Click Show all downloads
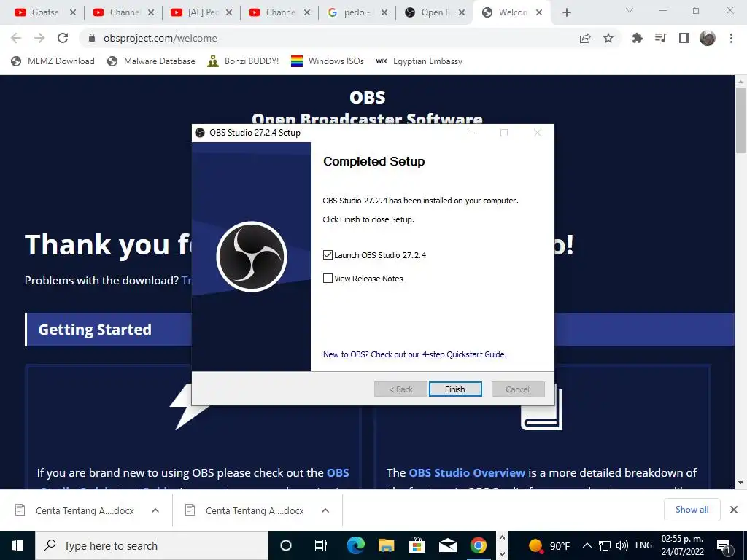747x560 pixels. click(x=692, y=510)
